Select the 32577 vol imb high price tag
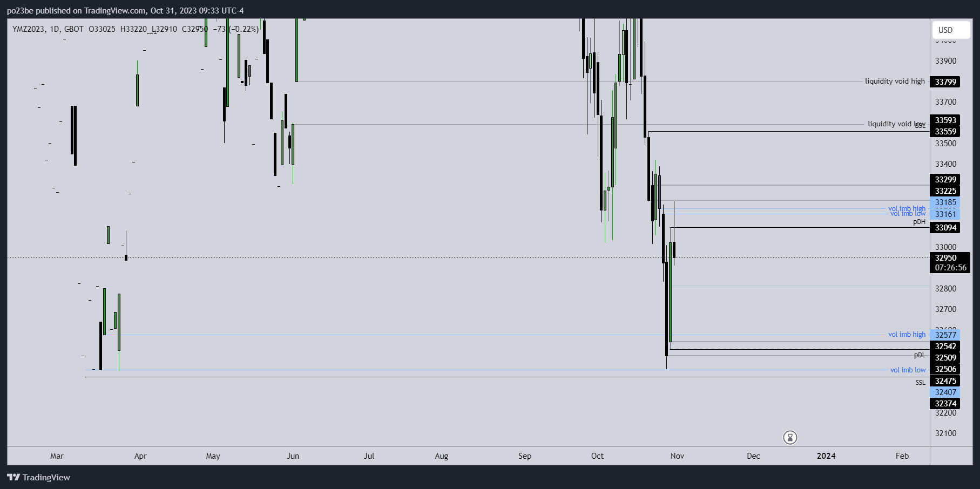The image size is (980, 489). pos(945,335)
